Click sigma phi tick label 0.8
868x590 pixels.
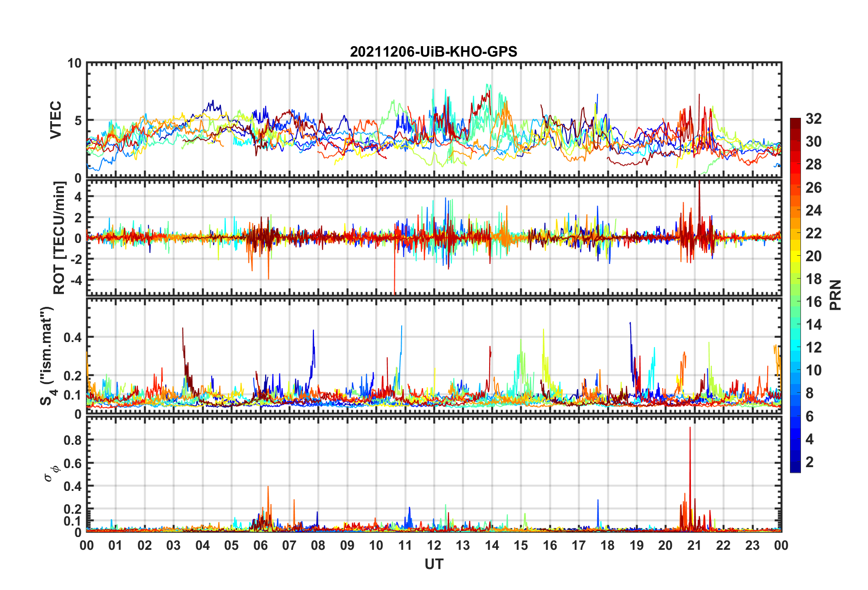pyautogui.click(x=73, y=440)
